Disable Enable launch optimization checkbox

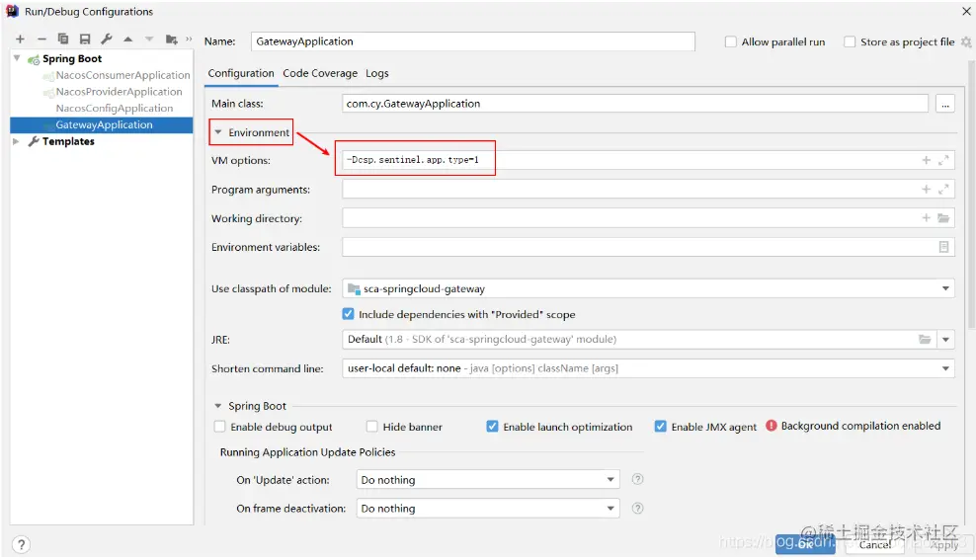coord(492,427)
